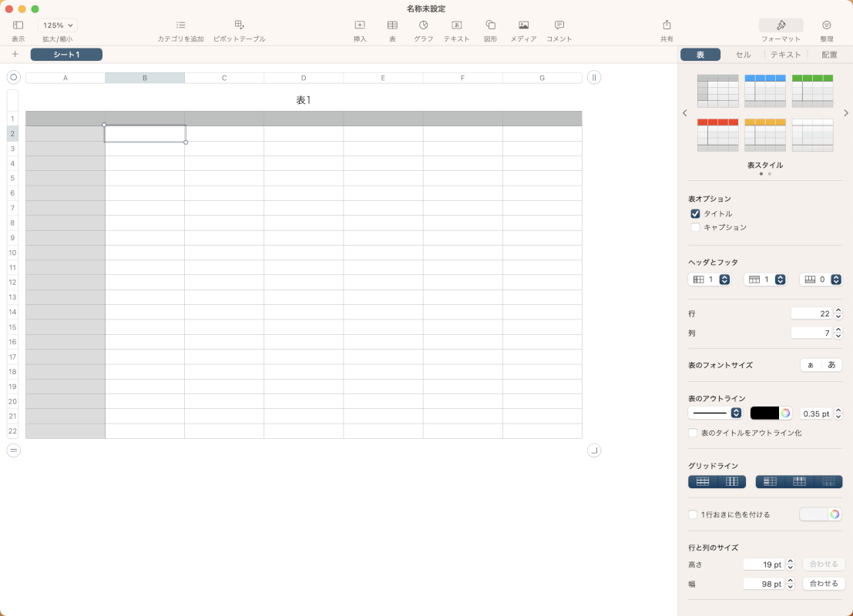Click the larger table font size button
853x616 pixels.
(831, 365)
